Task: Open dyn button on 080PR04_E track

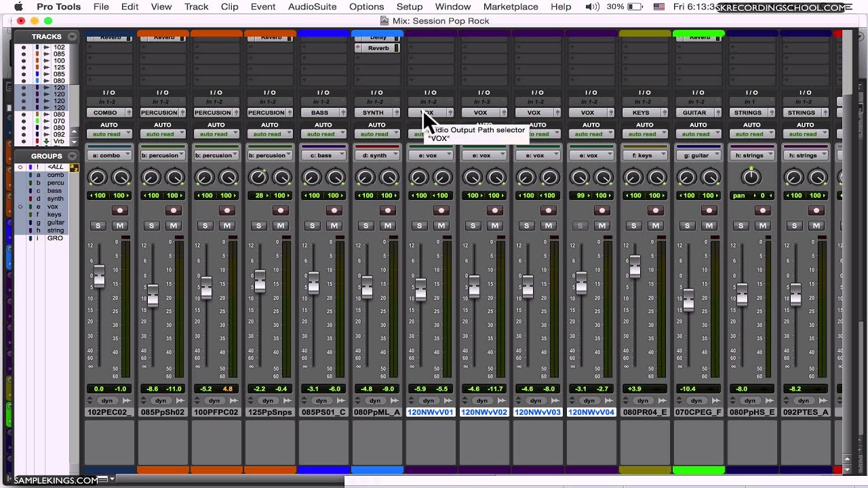Action: click(643, 401)
